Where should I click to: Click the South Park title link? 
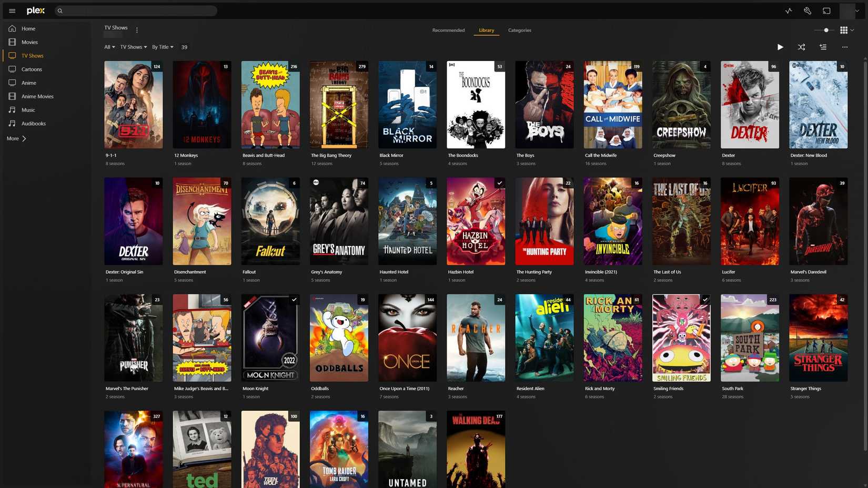pyautogui.click(x=732, y=389)
